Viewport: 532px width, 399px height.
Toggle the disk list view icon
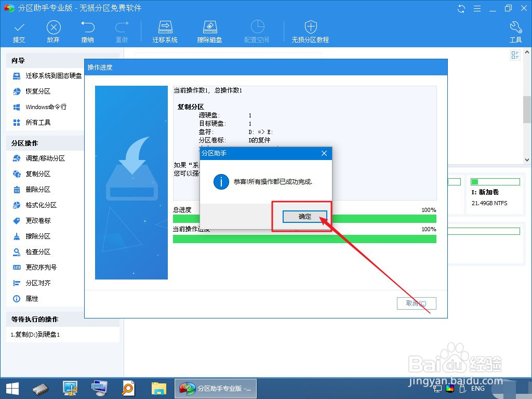click(515, 55)
